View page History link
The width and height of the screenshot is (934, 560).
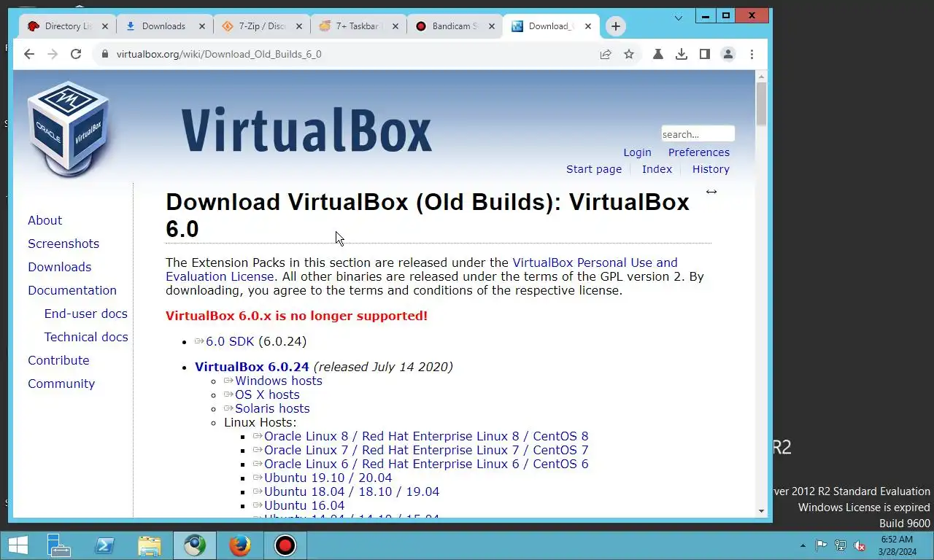pos(711,169)
